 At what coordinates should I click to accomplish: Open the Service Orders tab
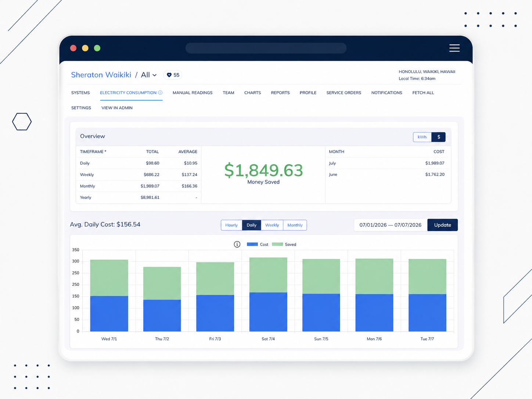click(x=344, y=93)
